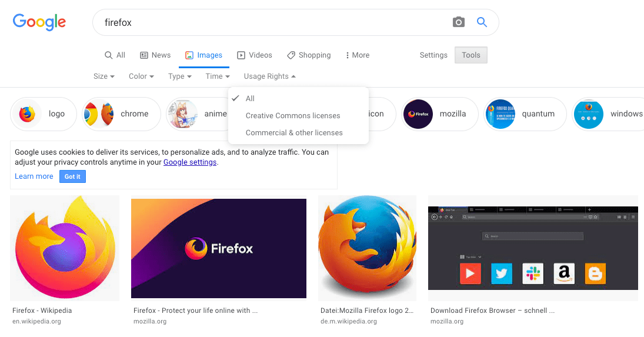Choose Commercial & other licenses option
Image resolution: width=644 pixels, height=337 pixels.
coord(294,133)
